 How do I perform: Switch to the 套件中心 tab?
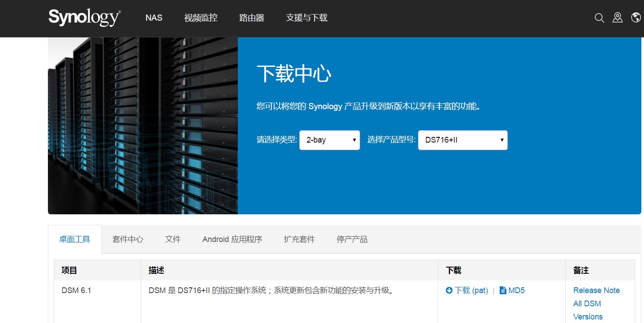[x=128, y=239]
